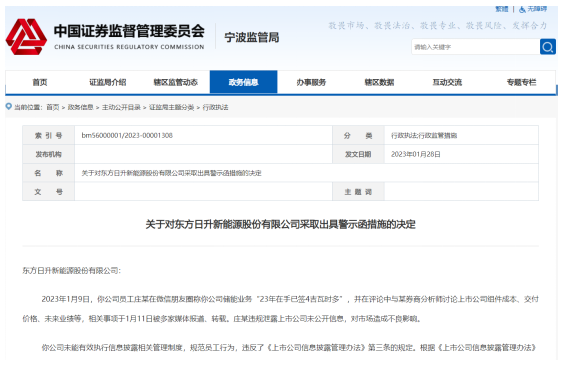Click the 宁波监管局 header title

[252, 37]
